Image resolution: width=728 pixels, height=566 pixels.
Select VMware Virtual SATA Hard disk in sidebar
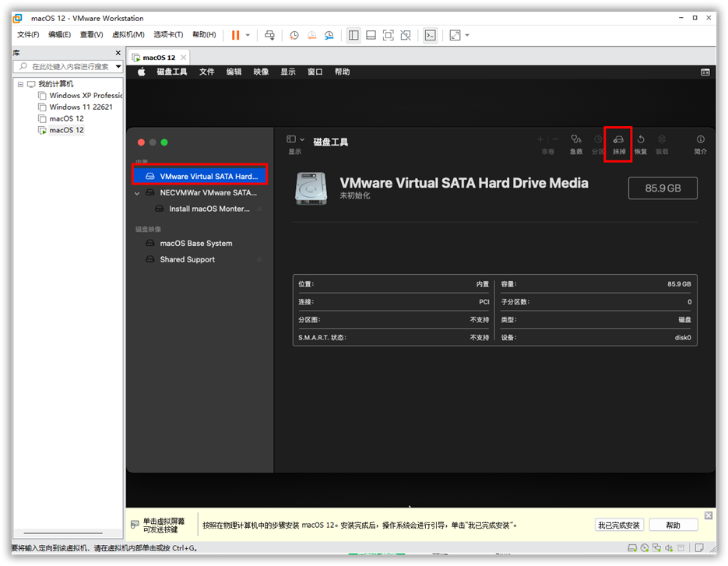(200, 177)
